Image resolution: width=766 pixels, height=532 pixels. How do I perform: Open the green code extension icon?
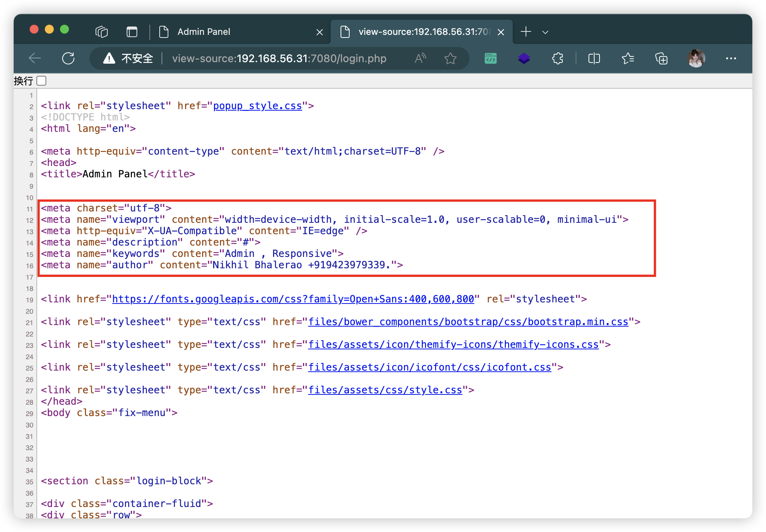click(x=491, y=58)
